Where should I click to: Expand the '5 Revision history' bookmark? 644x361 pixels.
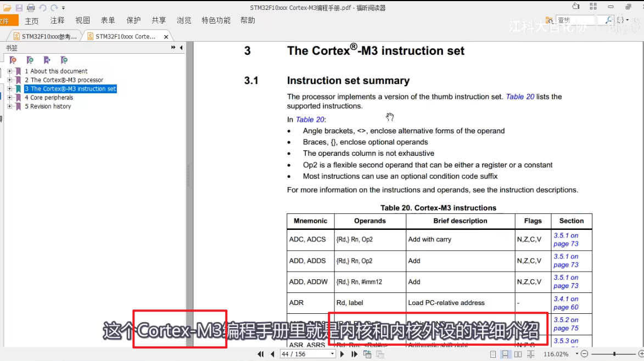click(10, 106)
